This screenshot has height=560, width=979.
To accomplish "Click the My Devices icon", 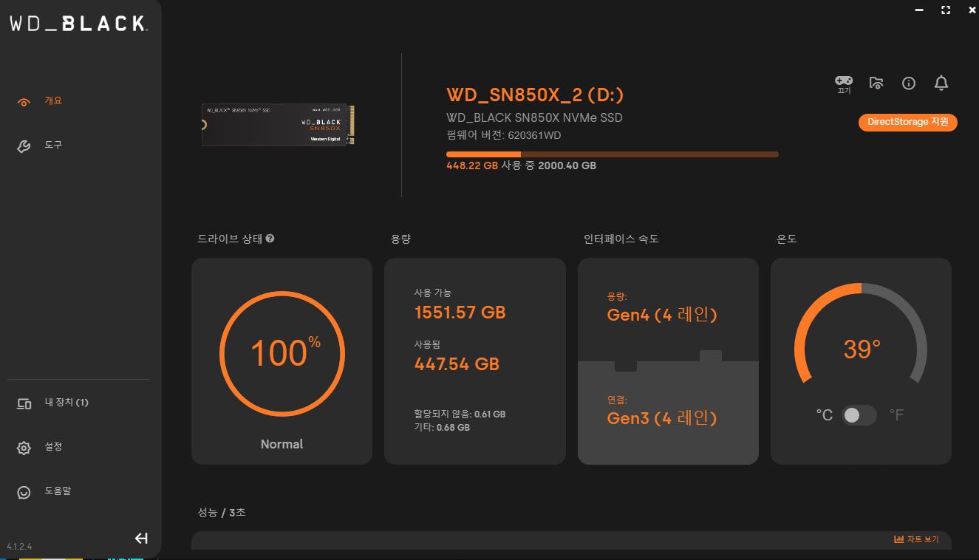I will (x=24, y=403).
